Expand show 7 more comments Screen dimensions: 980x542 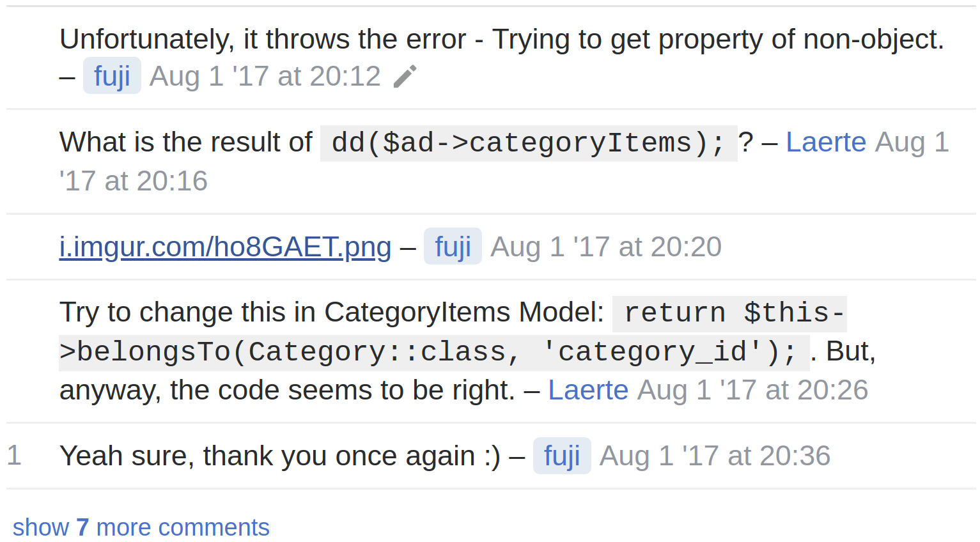click(x=141, y=527)
